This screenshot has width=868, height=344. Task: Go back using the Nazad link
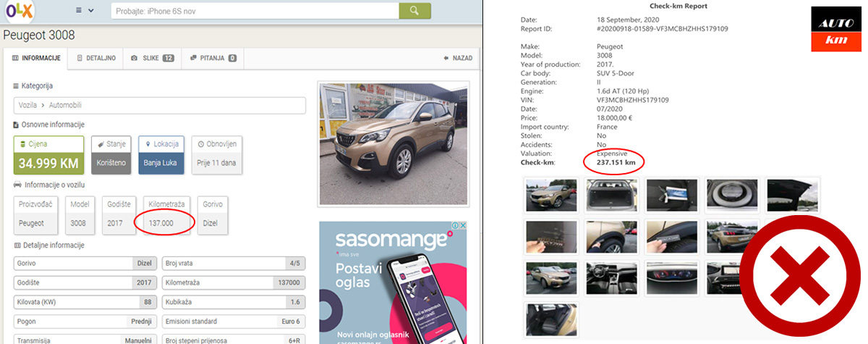click(457, 58)
